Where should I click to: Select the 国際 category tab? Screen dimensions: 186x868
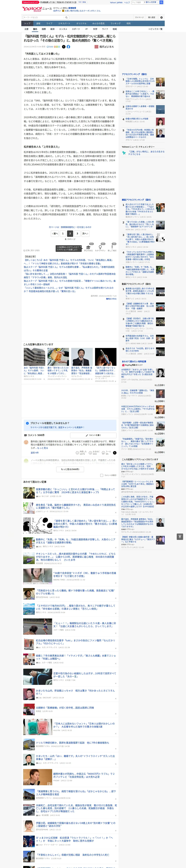pyautogui.click(x=44, y=29)
